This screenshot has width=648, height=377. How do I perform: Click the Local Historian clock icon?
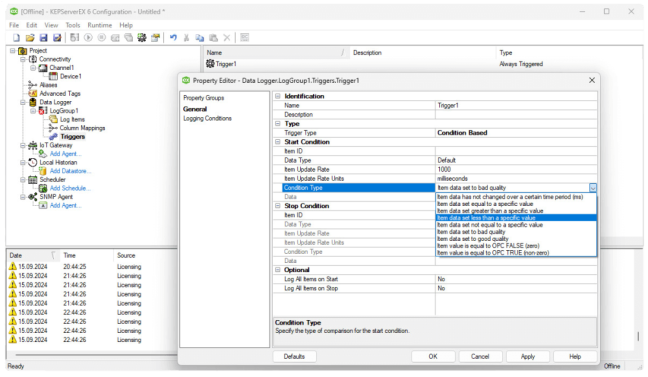[x=33, y=162]
